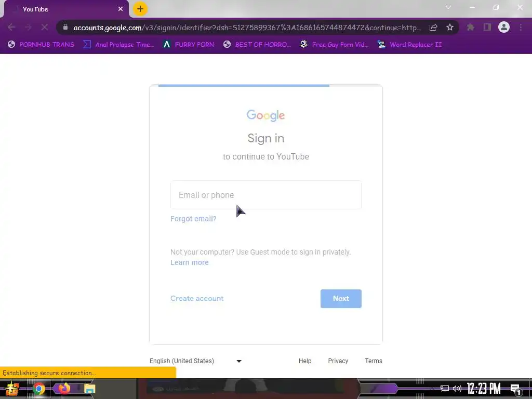
Task: Toggle Chrome side panel icon
Action: [x=487, y=27]
